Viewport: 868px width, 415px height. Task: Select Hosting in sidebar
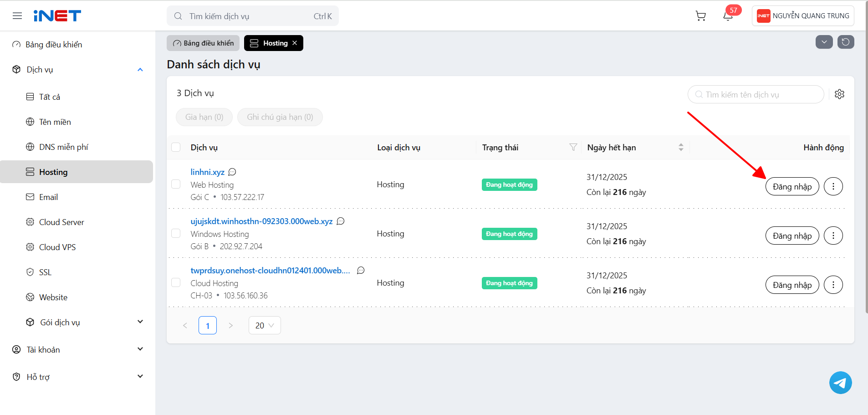77,172
